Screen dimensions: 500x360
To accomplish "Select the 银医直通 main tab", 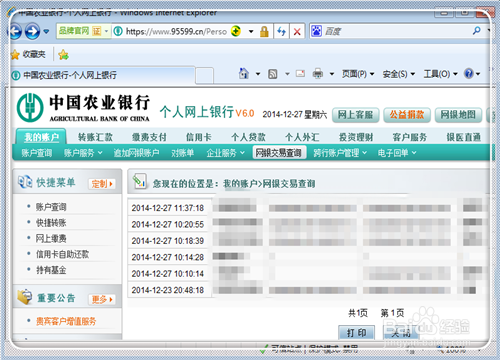I will pos(464,137).
